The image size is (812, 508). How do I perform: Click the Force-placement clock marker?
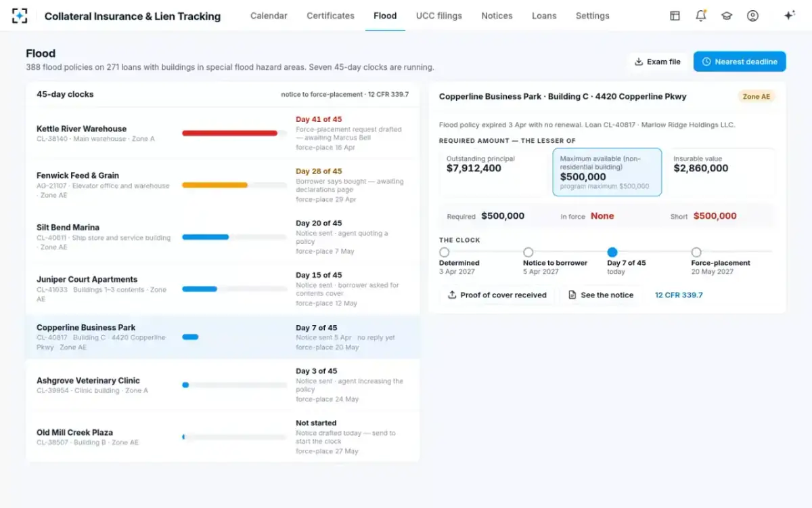pos(696,252)
